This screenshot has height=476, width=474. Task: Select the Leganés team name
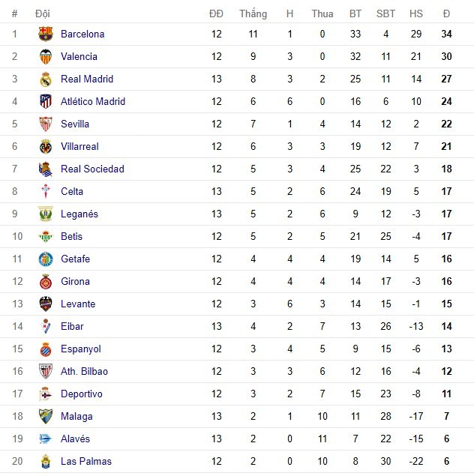pyautogui.click(x=79, y=214)
